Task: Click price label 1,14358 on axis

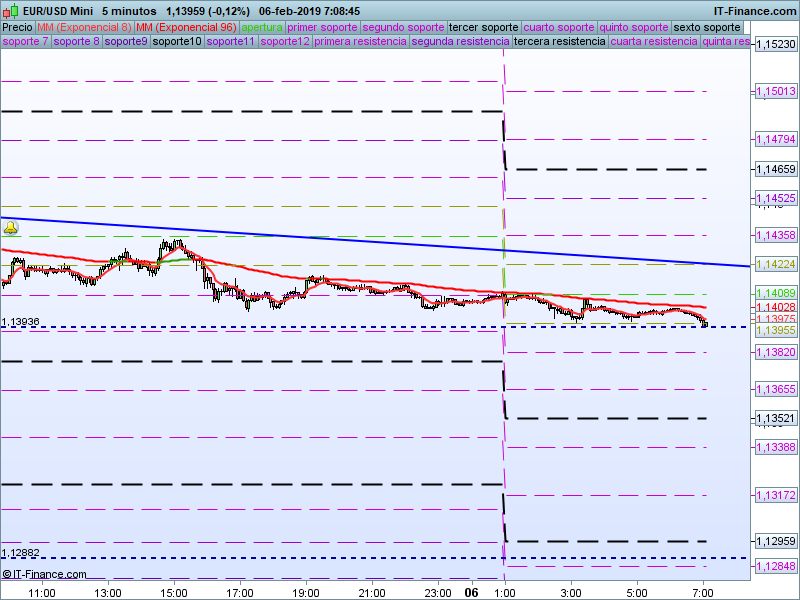Action: 776,235
